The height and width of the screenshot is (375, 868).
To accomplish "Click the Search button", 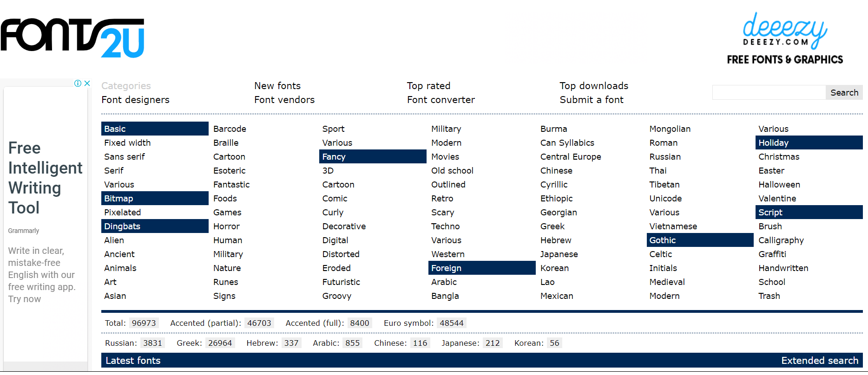I will pyautogui.click(x=844, y=92).
